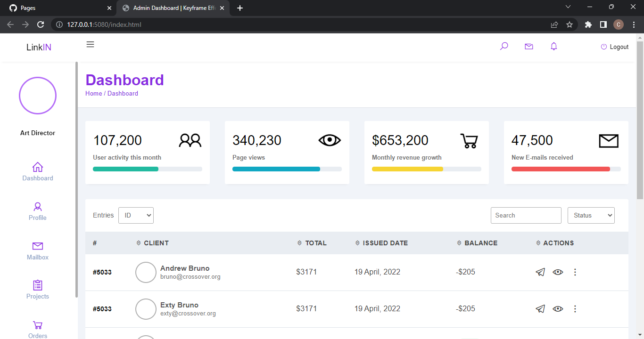Toggle the hamburger sidebar menu
Viewport: 644px width, 339px height.
point(90,44)
